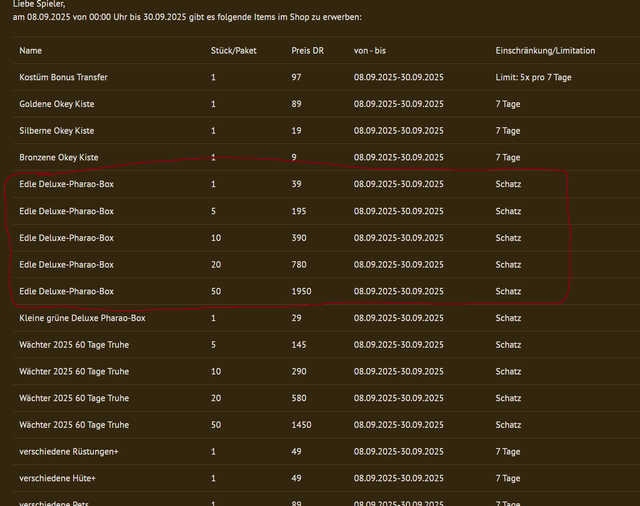640x506 pixels.
Task: Click '7 Tage' in Bronzene Okey Kiste row
Action: (x=508, y=158)
